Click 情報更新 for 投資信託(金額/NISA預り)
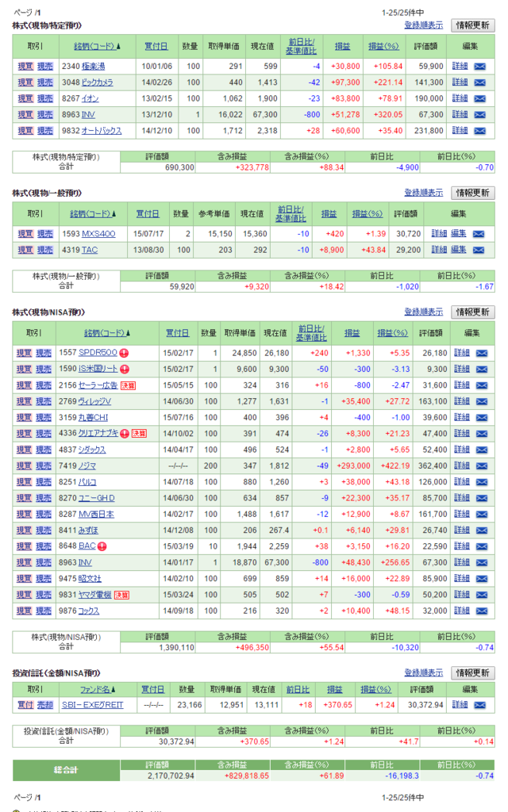508x812 pixels. tap(473, 672)
